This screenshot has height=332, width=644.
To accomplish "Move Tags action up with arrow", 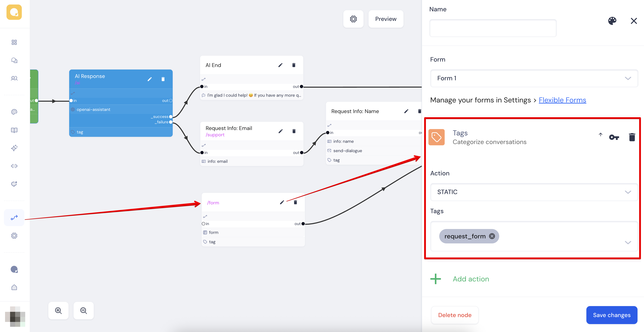I will [600, 134].
